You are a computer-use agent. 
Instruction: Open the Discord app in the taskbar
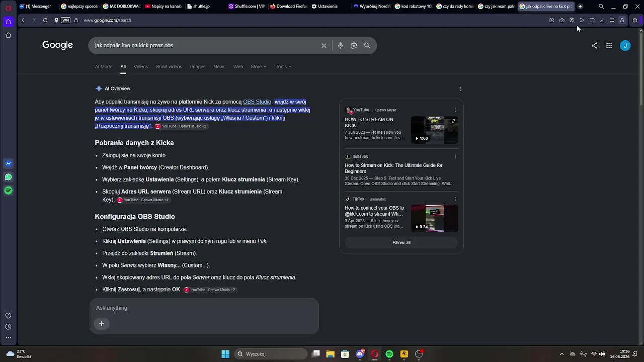(360, 354)
